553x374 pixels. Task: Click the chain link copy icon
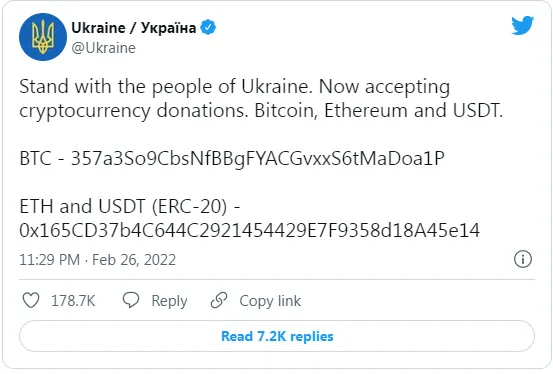click(219, 300)
